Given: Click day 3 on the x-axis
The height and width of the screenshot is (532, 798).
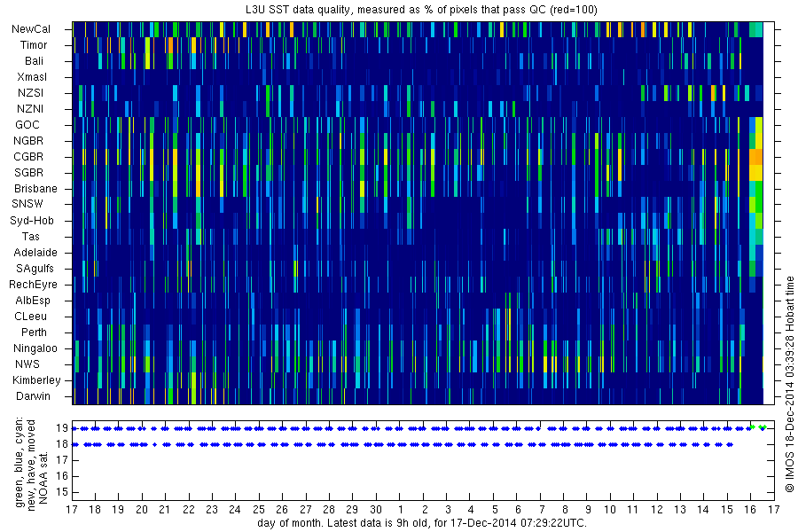Looking at the screenshot, I should [x=448, y=509].
